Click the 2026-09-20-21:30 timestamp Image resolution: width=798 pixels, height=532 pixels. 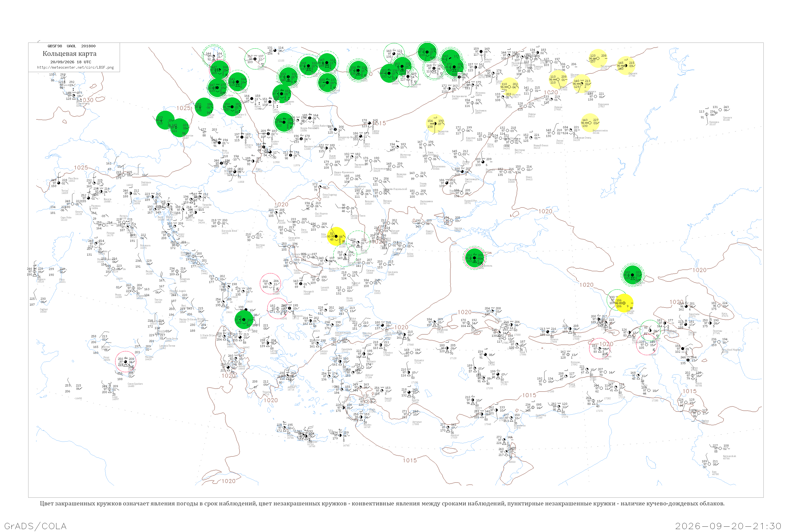pyautogui.click(x=728, y=526)
